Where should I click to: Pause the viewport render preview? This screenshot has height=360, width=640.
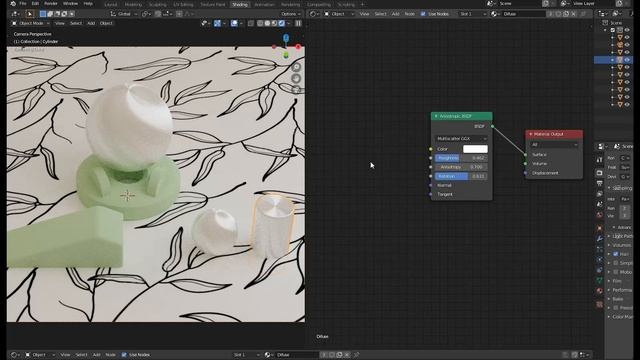[298, 23]
